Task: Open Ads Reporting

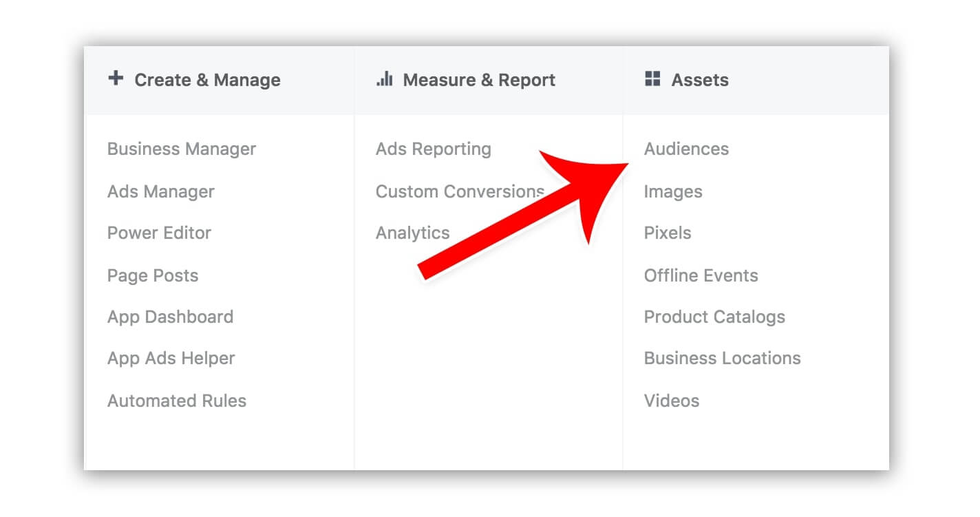Action: click(x=434, y=149)
